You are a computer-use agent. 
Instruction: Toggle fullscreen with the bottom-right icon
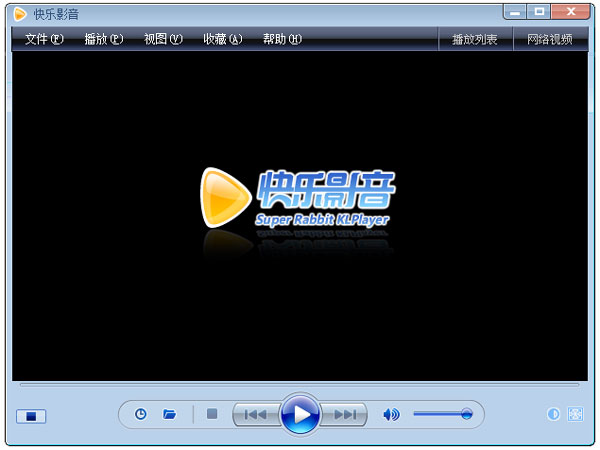coord(575,414)
